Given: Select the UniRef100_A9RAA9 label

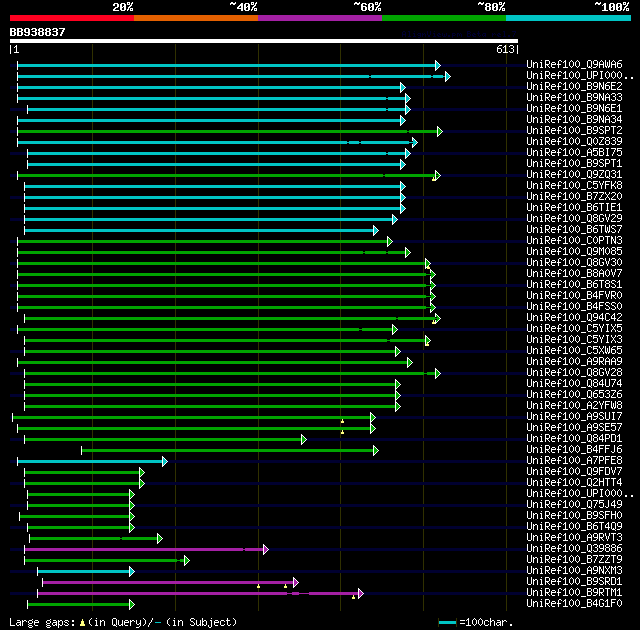Looking at the screenshot, I should click(x=574, y=362).
